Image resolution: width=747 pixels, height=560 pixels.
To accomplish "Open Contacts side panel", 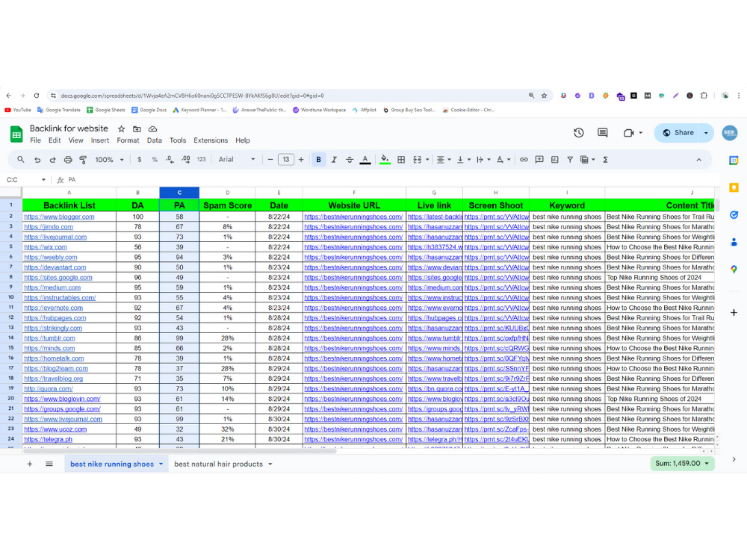I will (x=734, y=242).
